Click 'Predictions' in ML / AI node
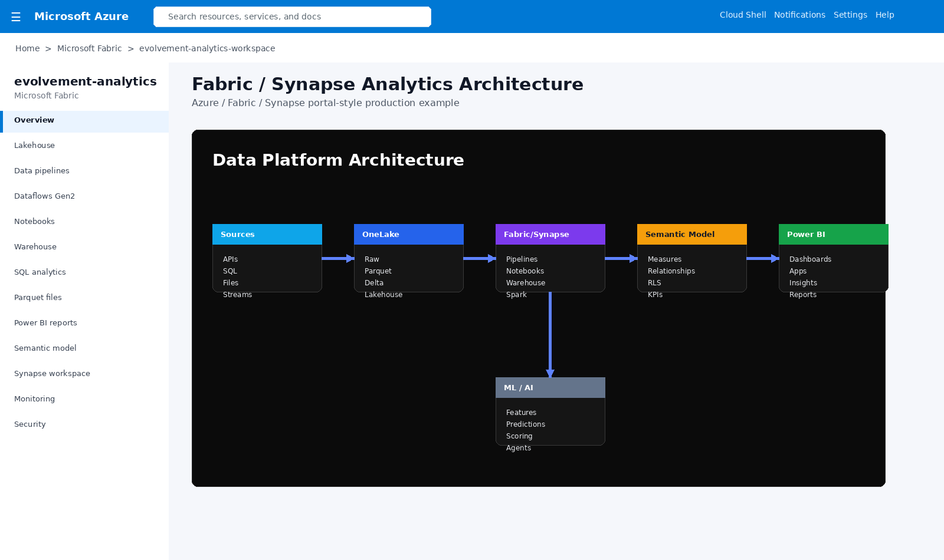Image resolution: width=944 pixels, height=560 pixels. click(526, 424)
